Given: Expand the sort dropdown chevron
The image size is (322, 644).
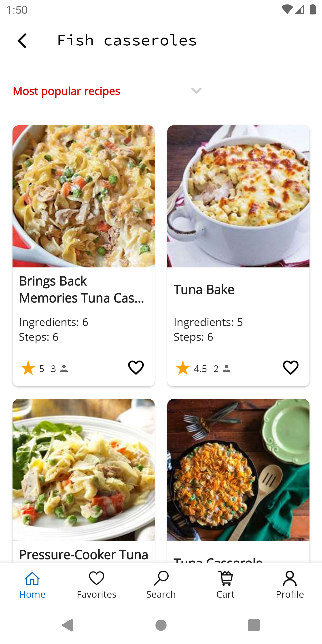Looking at the screenshot, I should 196,91.
